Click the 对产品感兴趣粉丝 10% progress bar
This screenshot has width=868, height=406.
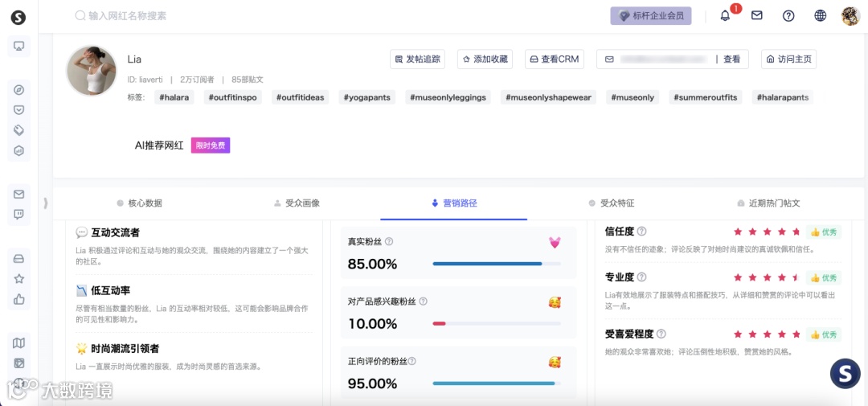click(497, 323)
